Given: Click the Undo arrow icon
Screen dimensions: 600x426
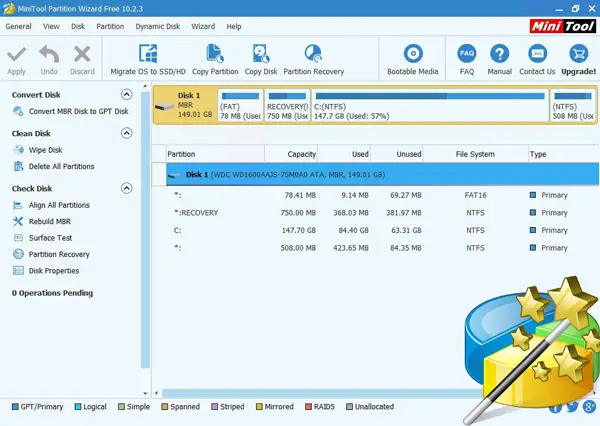Looking at the screenshot, I should pyautogui.click(x=48, y=54).
